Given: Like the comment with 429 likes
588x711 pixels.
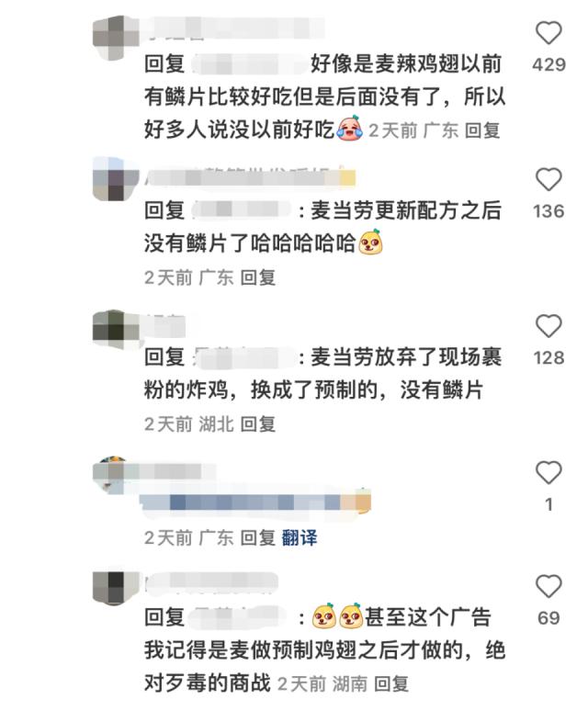Looking at the screenshot, I should (548, 33).
